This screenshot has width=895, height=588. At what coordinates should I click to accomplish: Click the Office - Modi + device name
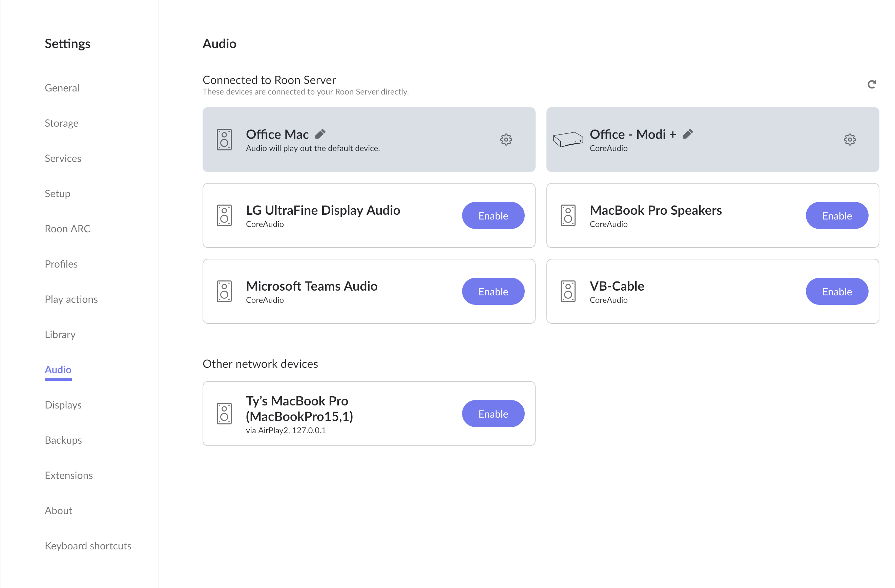(x=633, y=134)
